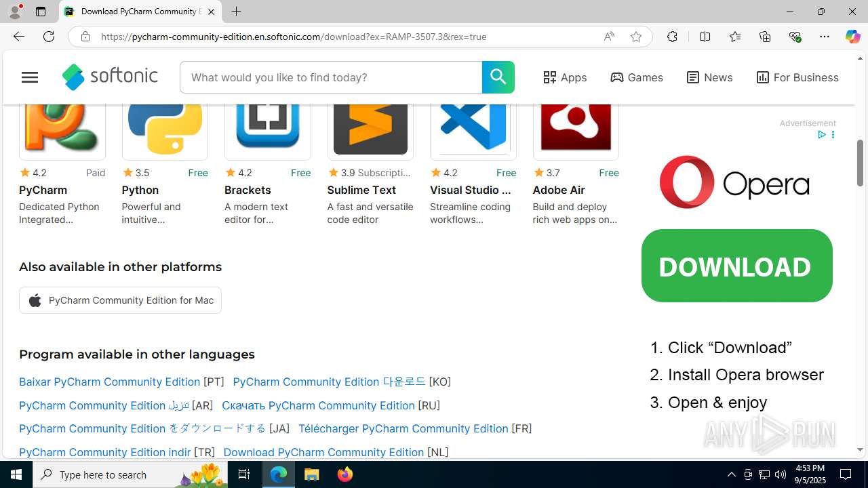The width and height of the screenshot is (868, 488).
Task: Open Browser essentials
Action: click(x=795, y=37)
